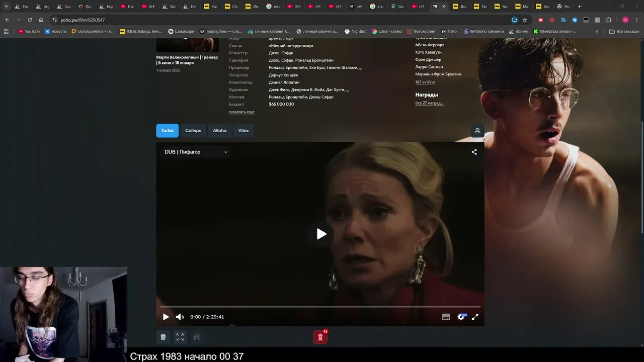This screenshot has height=362, width=644.
Task: Open the TradingView bookmark
Action: 220,31
